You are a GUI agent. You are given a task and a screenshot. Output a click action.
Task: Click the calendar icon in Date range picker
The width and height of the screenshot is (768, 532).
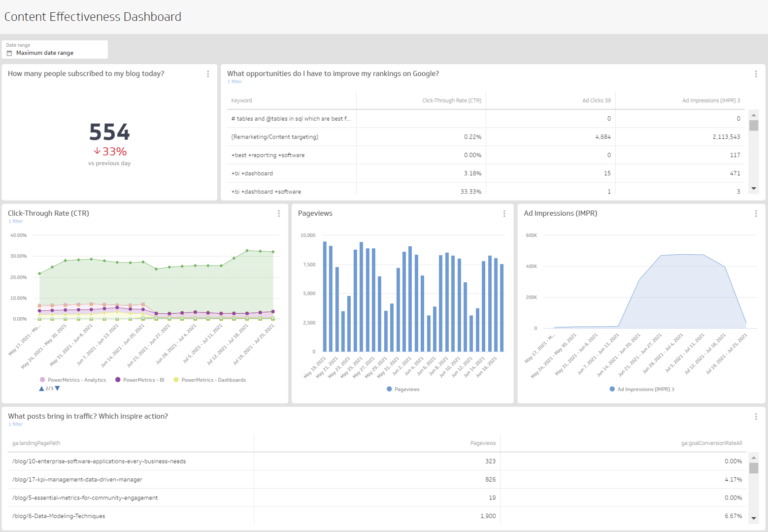10,52
